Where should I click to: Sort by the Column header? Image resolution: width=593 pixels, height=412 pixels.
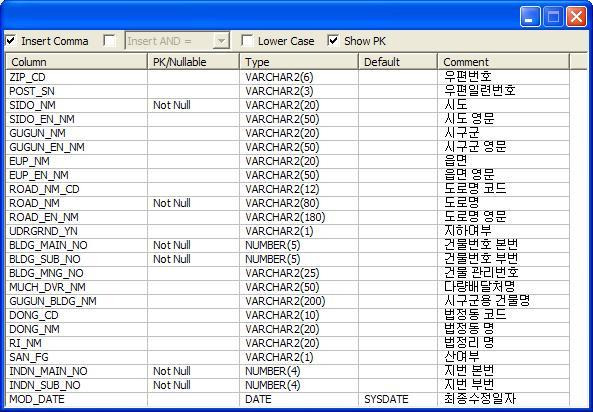coord(76,62)
